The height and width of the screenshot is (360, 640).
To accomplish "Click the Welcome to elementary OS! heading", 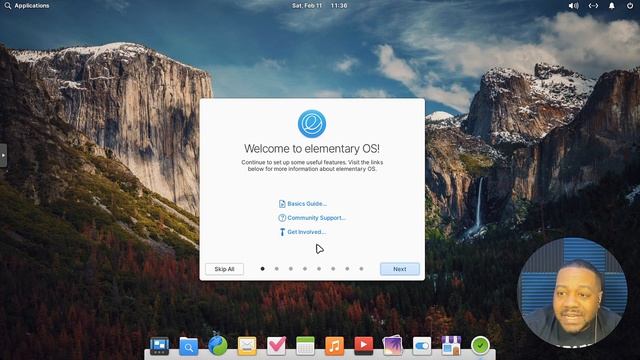I will pos(312,149).
